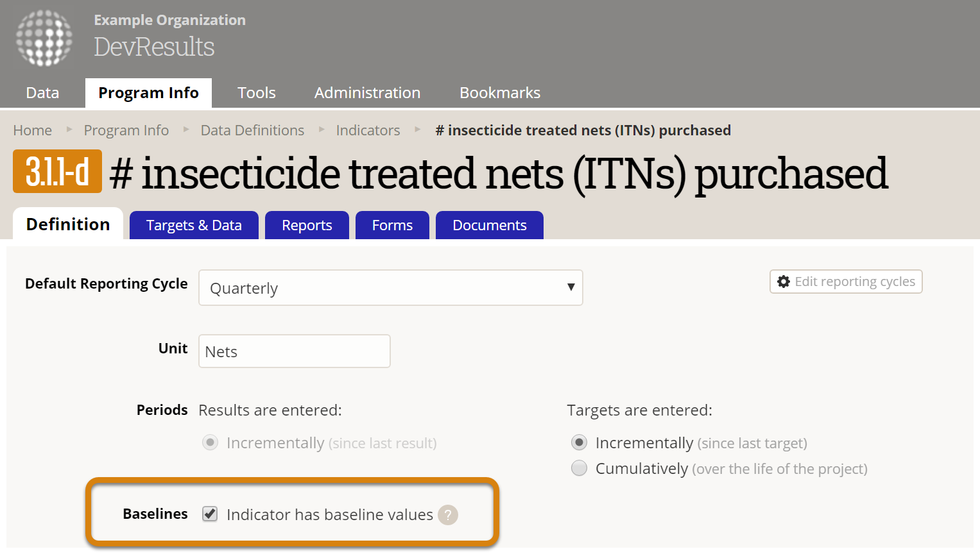Select Cumulatively for targets entry
This screenshot has width=980, height=556.
coord(580,468)
